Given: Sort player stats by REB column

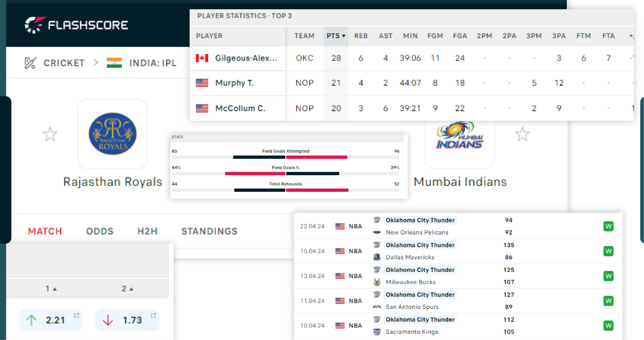Looking at the screenshot, I should click(x=361, y=36).
